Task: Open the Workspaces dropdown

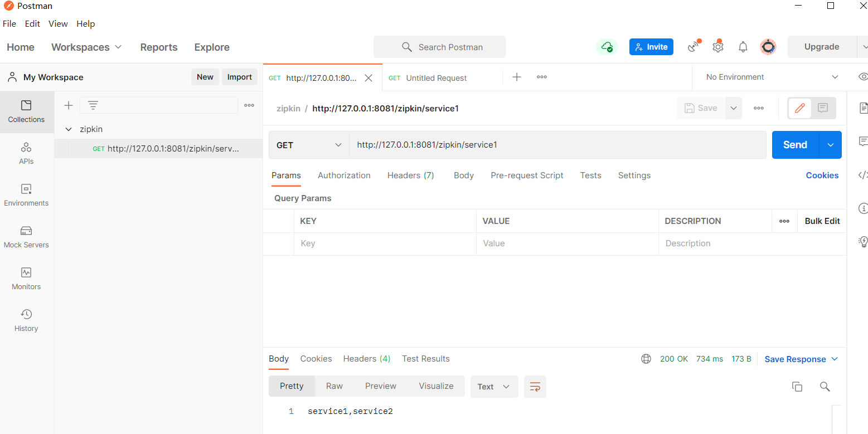Action: (86, 47)
